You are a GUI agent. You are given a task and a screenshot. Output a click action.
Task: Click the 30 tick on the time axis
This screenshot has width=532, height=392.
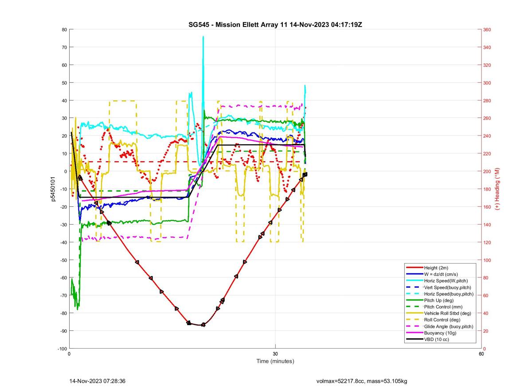click(x=275, y=354)
